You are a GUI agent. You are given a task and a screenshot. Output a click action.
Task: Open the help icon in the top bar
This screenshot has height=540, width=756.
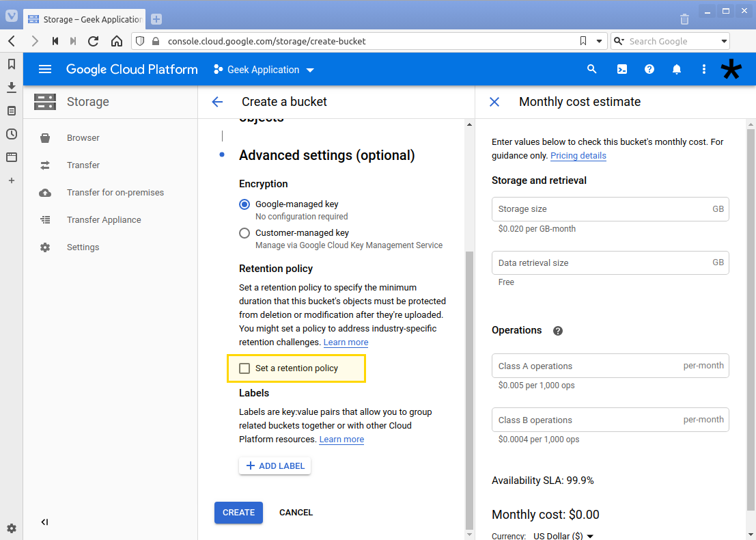(x=649, y=68)
